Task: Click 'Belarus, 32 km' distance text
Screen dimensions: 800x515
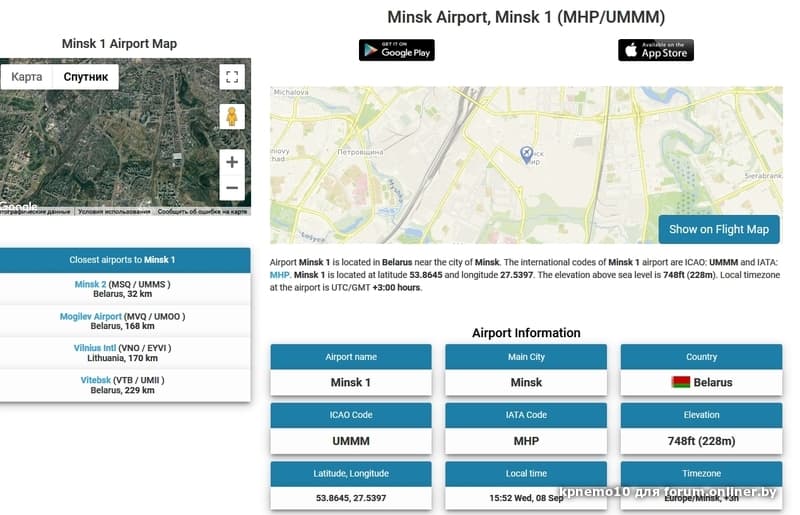Action: 122,294
